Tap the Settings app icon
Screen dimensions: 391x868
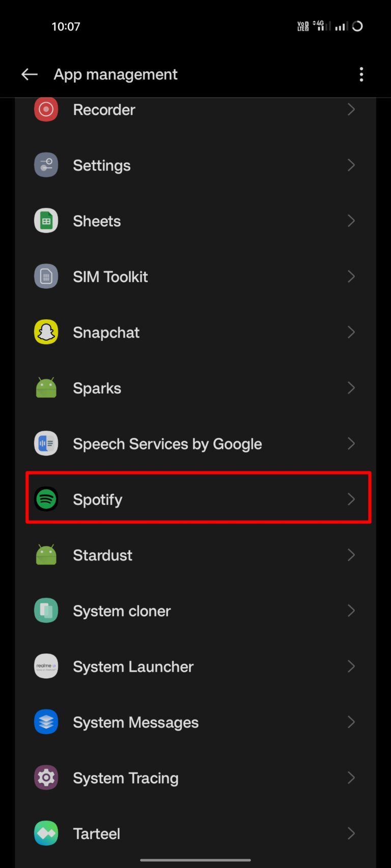(x=46, y=165)
